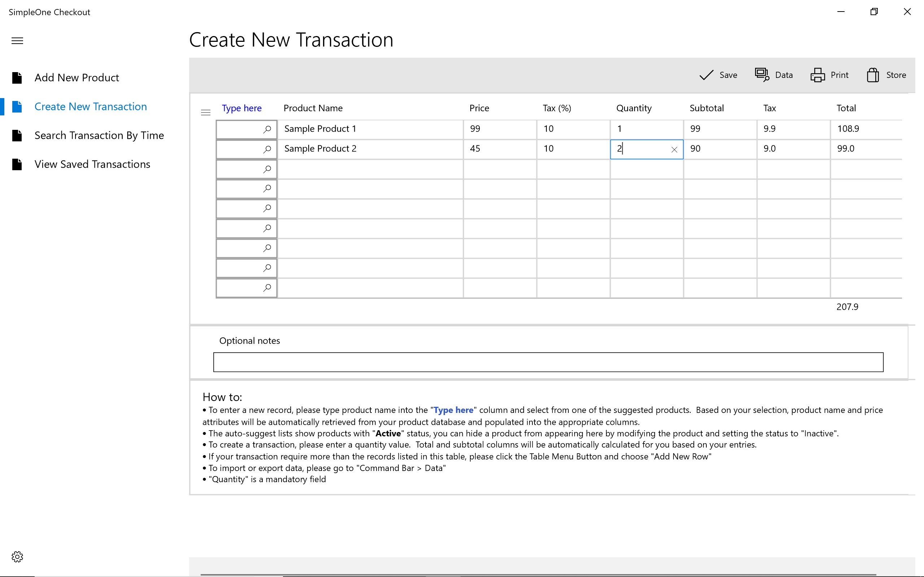This screenshot has width=924, height=577.
Task: Click the Price cell showing 45
Action: [x=500, y=149]
